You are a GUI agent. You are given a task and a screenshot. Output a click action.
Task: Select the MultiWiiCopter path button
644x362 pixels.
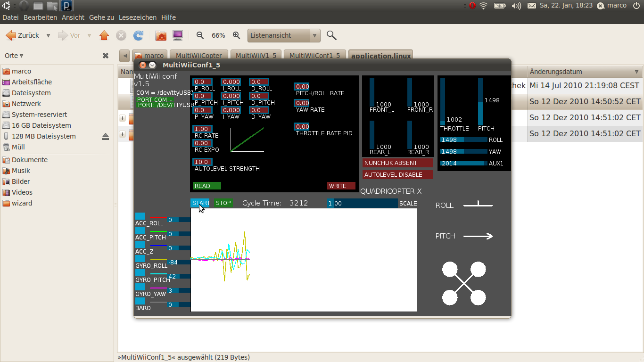click(199, 56)
